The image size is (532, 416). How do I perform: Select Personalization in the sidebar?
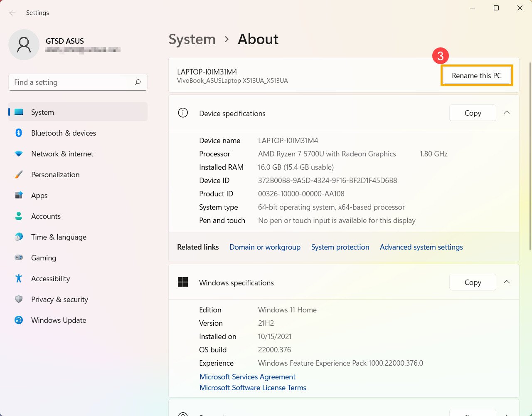[78, 175]
